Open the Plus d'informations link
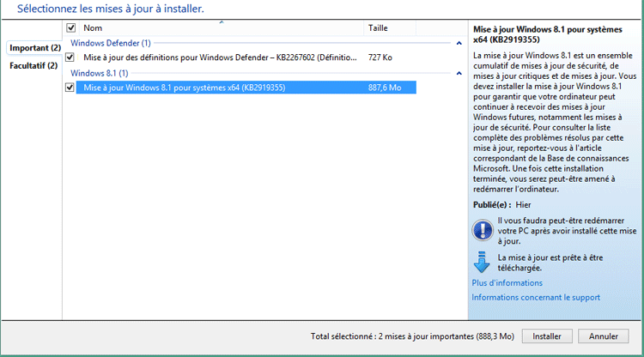Screen dimensions: 644x357 click(x=507, y=282)
